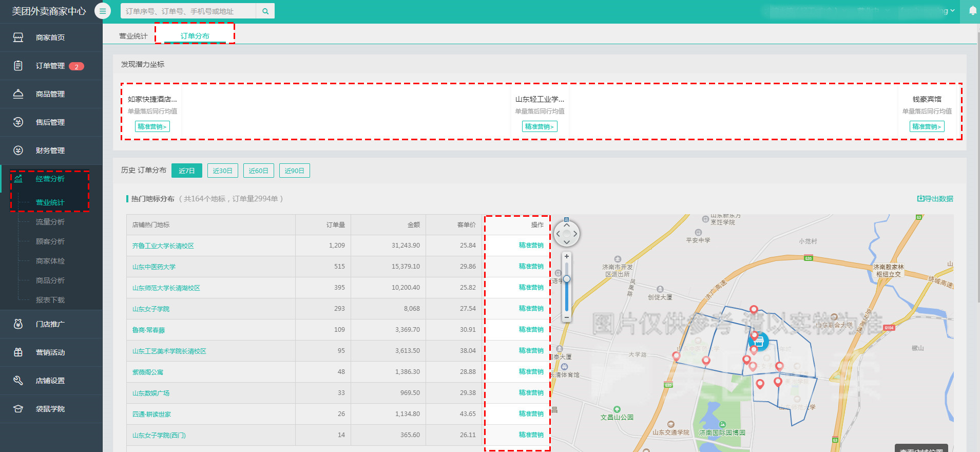Select 顾客分析 submenu item
Image resolution: width=980 pixels, height=452 pixels.
coord(50,241)
